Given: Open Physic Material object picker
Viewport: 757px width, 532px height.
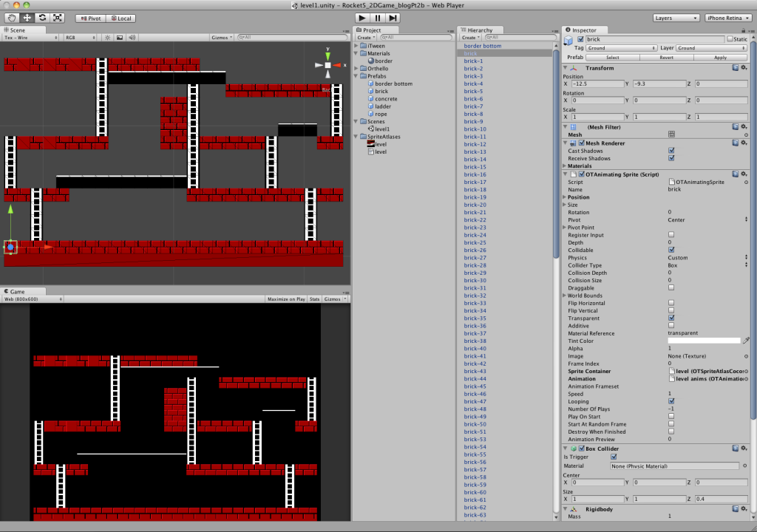Looking at the screenshot, I should click(744, 465).
